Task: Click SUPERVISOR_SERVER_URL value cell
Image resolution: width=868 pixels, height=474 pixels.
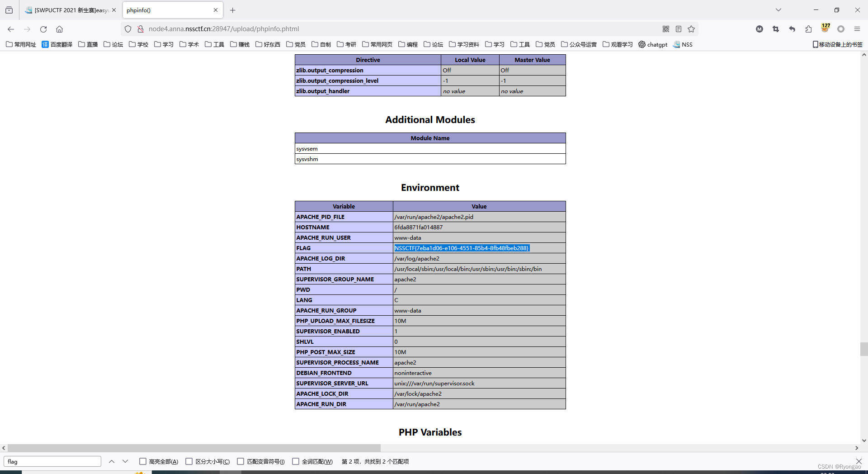Action: point(479,383)
